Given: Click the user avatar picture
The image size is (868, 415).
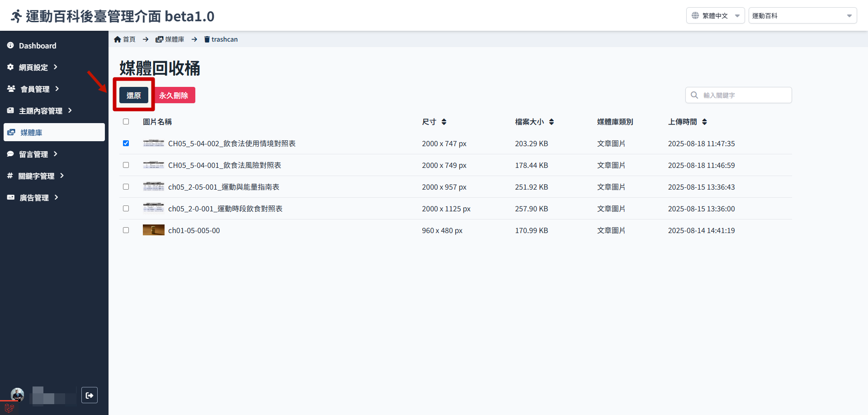Looking at the screenshot, I should [x=18, y=395].
